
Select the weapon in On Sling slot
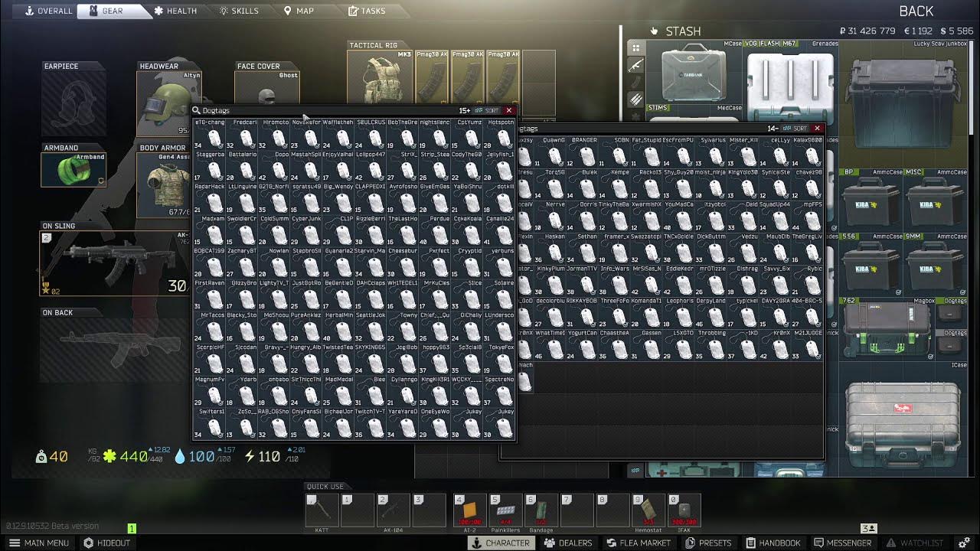[x=115, y=263]
